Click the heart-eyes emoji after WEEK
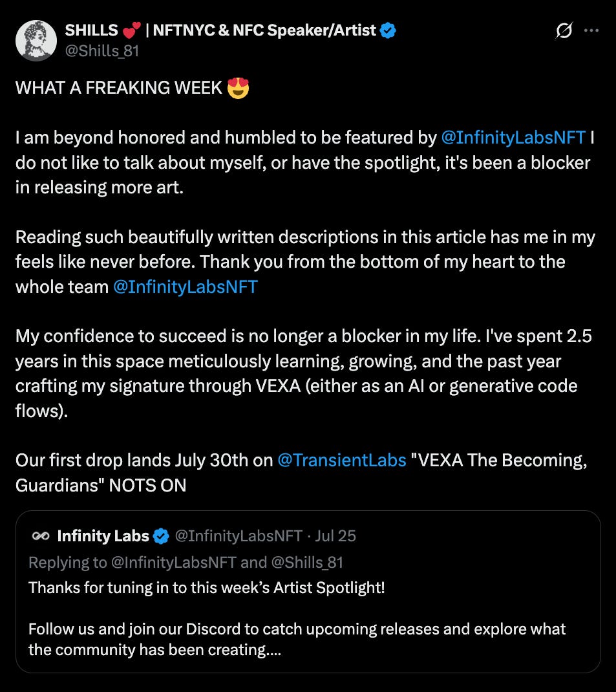Viewport: 616px width, 692px height. click(x=238, y=88)
